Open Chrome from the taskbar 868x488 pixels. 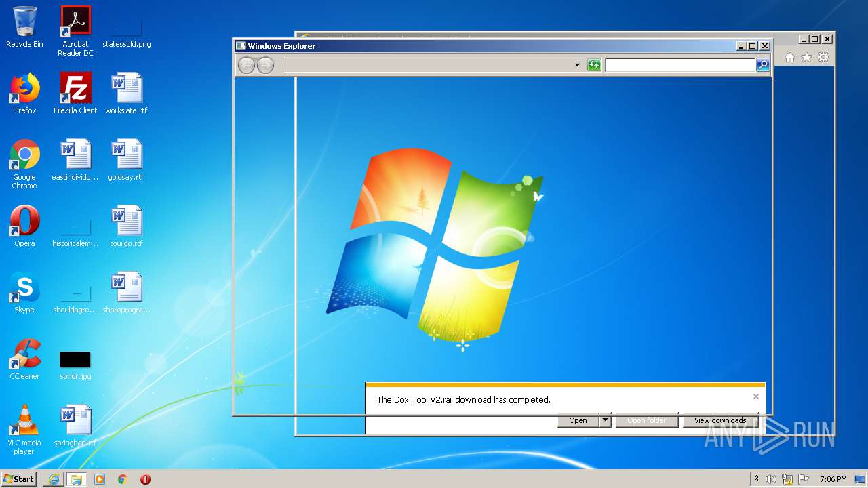tap(123, 479)
